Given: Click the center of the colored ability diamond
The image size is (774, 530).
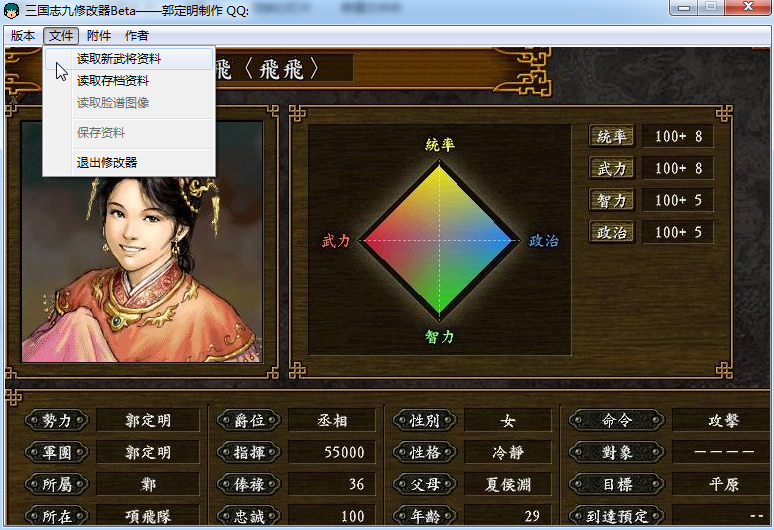Looking at the screenshot, I should point(439,241).
